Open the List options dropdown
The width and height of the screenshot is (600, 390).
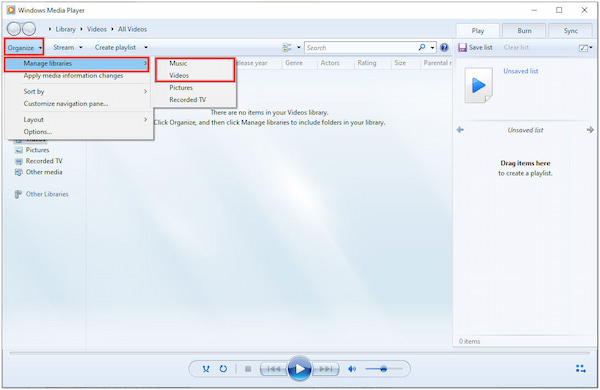click(x=585, y=48)
